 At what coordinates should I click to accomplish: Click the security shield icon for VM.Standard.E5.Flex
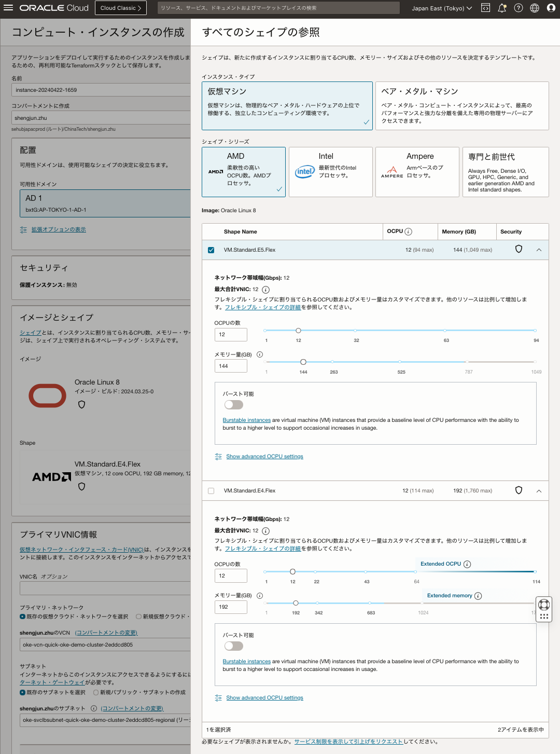(x=519, y=250)
